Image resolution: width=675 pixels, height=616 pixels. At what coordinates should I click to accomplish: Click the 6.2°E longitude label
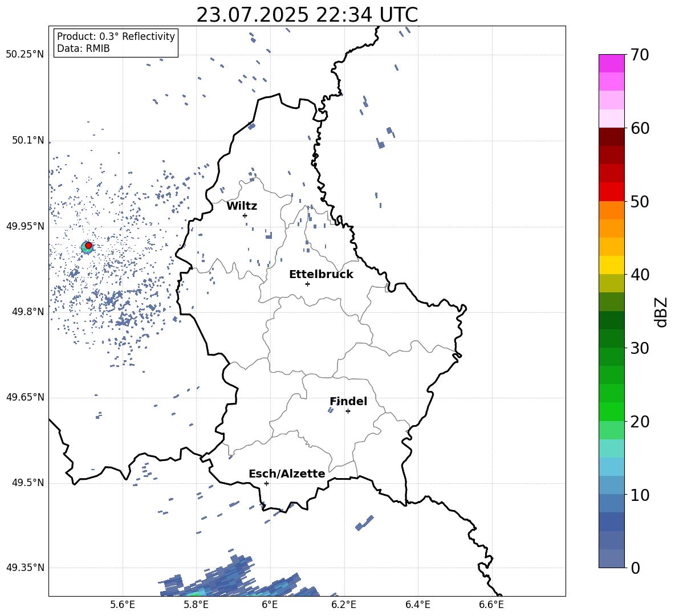pyautogui.click(x=344, y=605)
